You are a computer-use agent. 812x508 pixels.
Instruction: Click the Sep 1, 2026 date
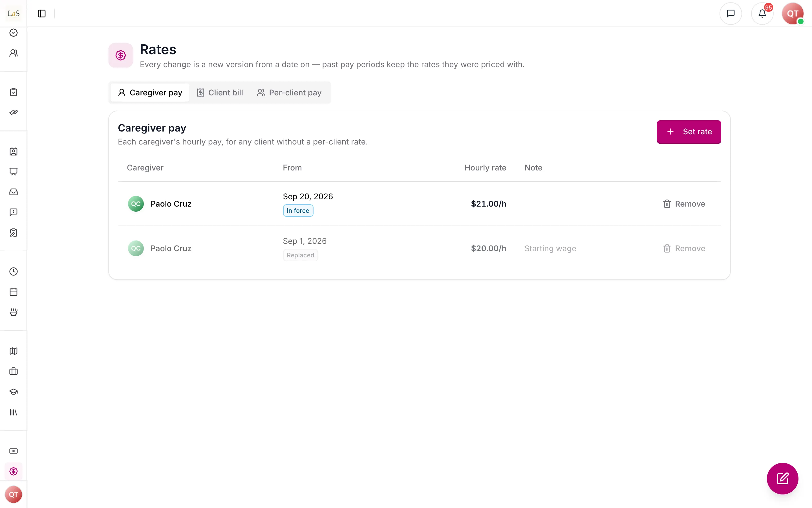tap(305, 241)
